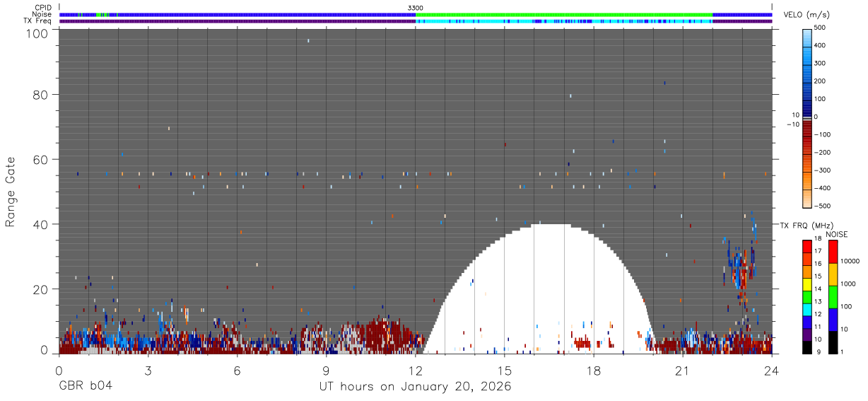The width and height of the screenshot is (868, 401).
Task: Click the NOISE legend title
Action: [837, 234]
